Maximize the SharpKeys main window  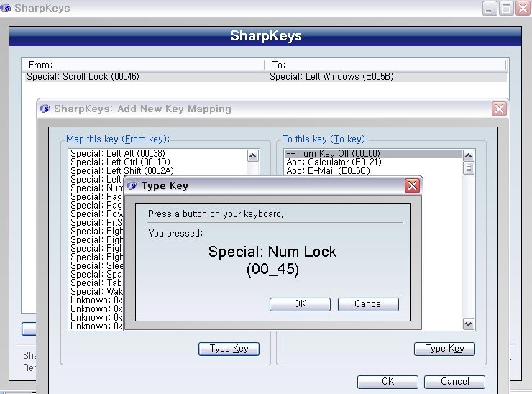(x=506, y=8)
